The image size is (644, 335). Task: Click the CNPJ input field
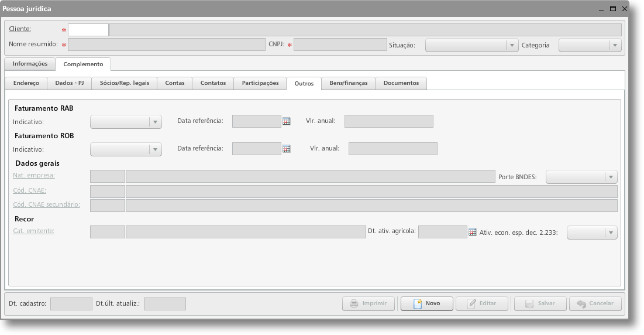click(x=340, y=45)
